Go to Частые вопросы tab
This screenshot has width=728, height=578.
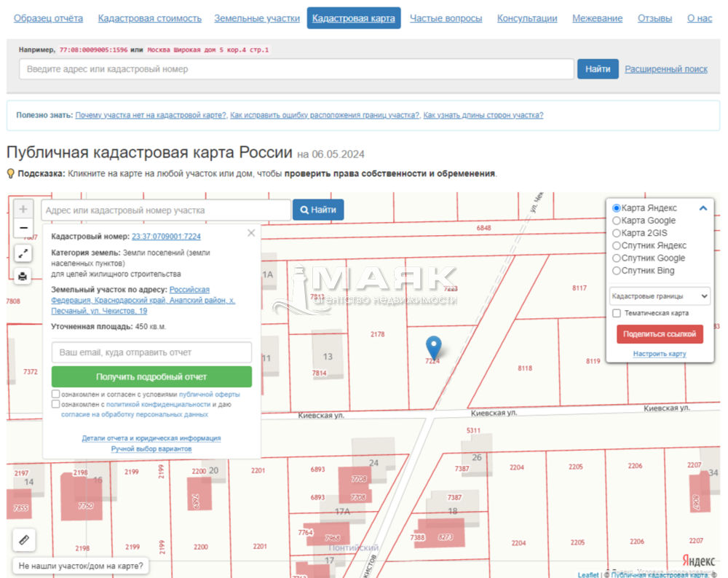coord(446,18)
